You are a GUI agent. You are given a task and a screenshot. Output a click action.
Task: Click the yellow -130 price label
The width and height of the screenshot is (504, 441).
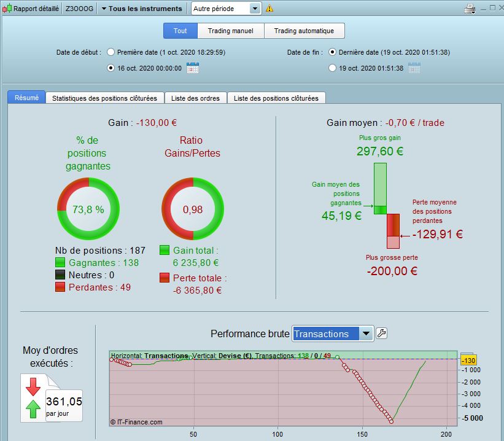click(468, 361)
